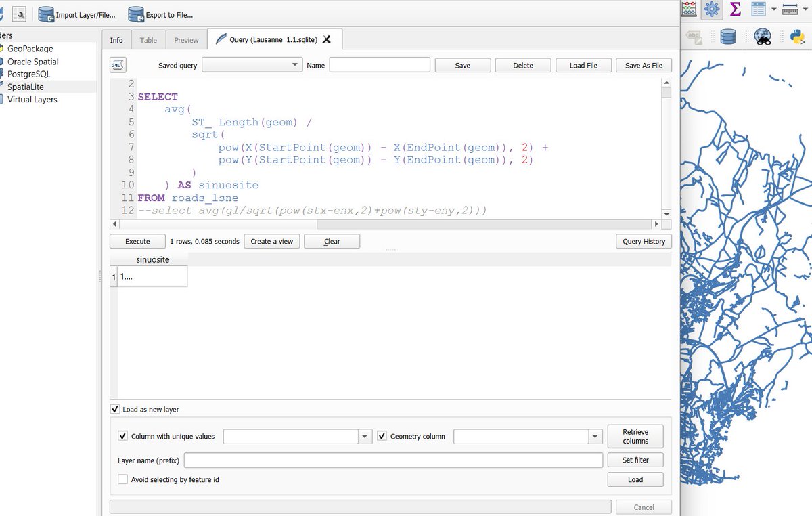Image resolution: width=812 pixels, height=516 pixels.
Task: Open DB Manager database icon in QGIS
Action: [728, 37]
